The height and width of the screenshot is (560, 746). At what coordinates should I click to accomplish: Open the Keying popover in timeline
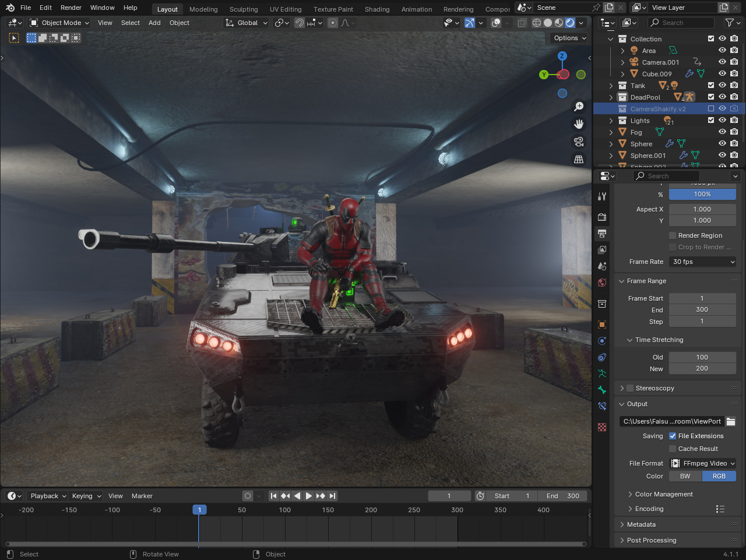point(86,496)
